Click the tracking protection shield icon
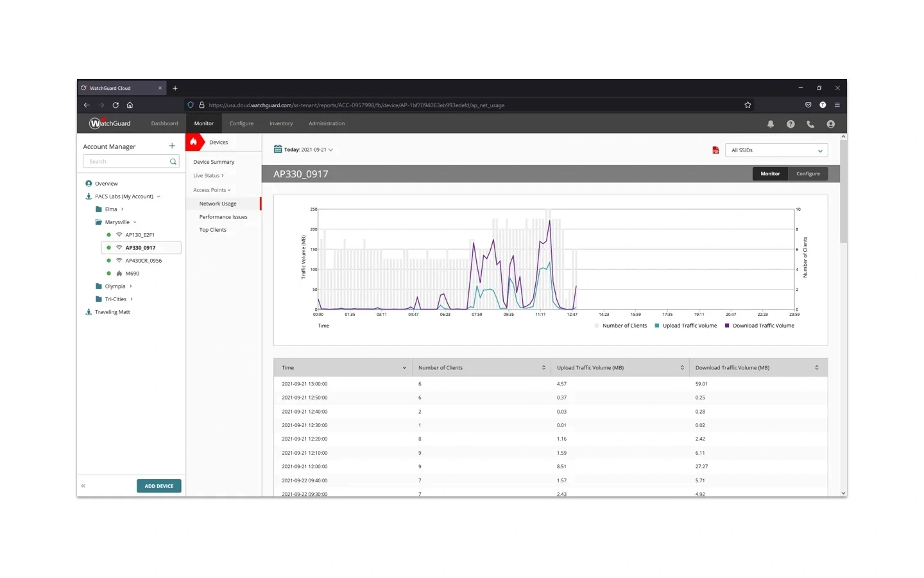The image size is (924, 578). click(191, 105)
